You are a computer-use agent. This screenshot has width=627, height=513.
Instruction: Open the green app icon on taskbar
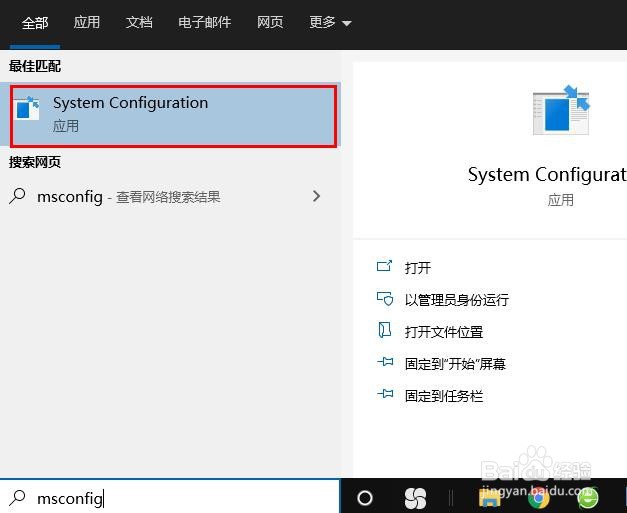[587, 498]
